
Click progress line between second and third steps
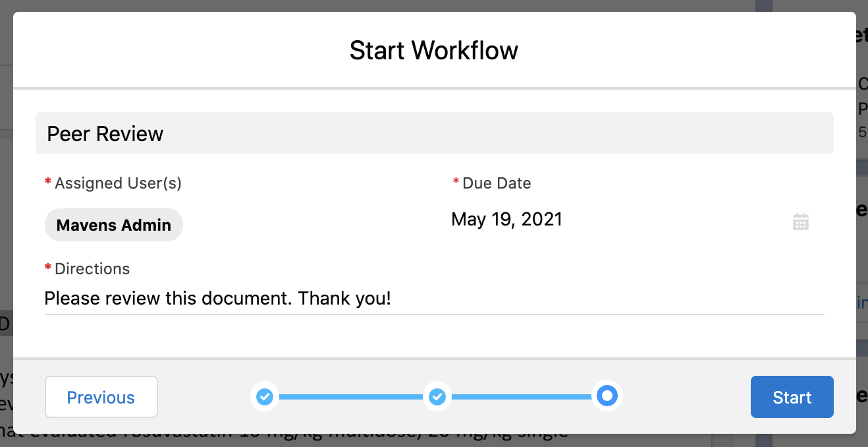click(x=522, y=397)
